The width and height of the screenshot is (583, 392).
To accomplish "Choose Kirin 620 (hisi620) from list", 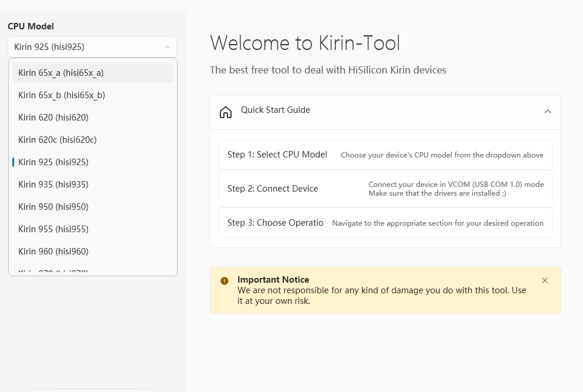I will pos(93,118).
